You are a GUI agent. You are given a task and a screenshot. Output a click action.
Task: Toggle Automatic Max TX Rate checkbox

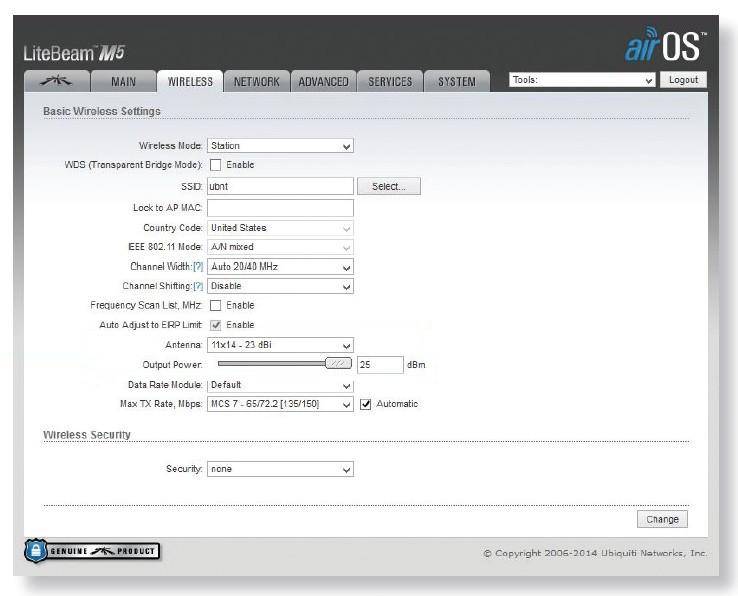365,404
